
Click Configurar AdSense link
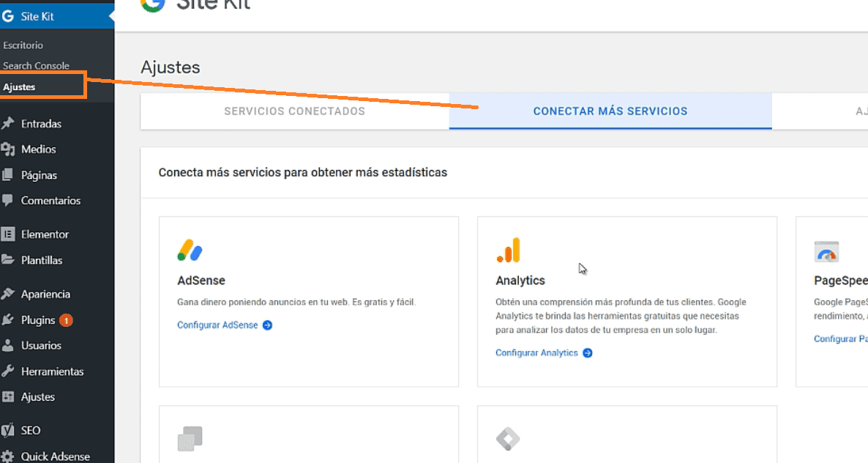(217, 325)
